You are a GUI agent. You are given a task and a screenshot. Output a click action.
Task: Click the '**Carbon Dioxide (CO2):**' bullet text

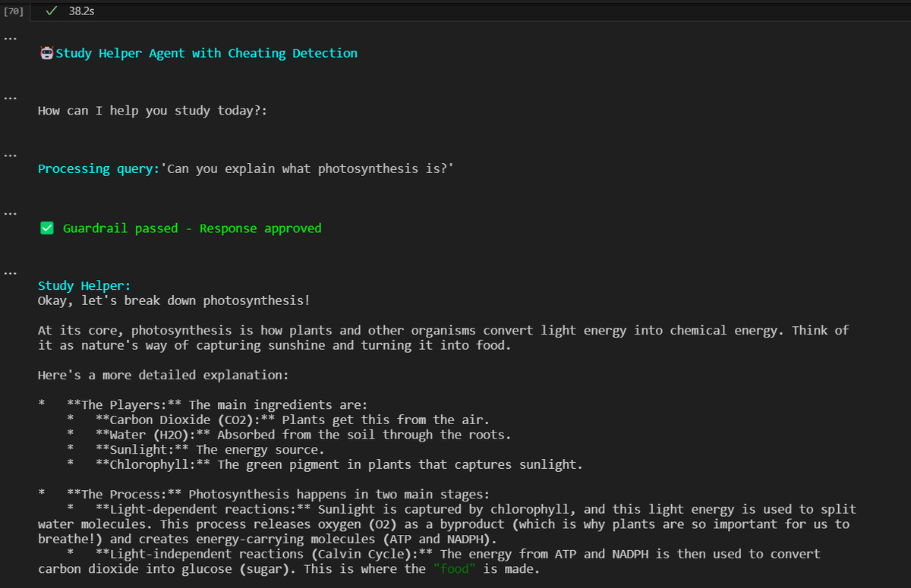click(x=184, y=420)
